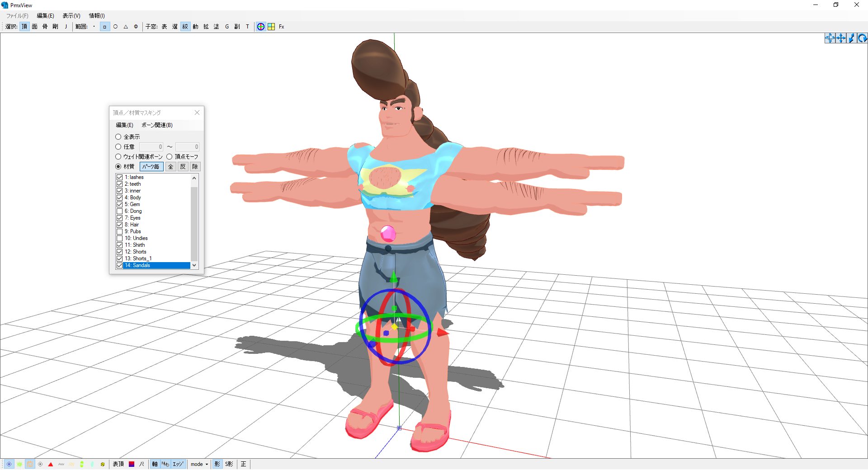Select vertex (頂) selection mode
This screenshot has width=868, height=470.
coord(24,27)
